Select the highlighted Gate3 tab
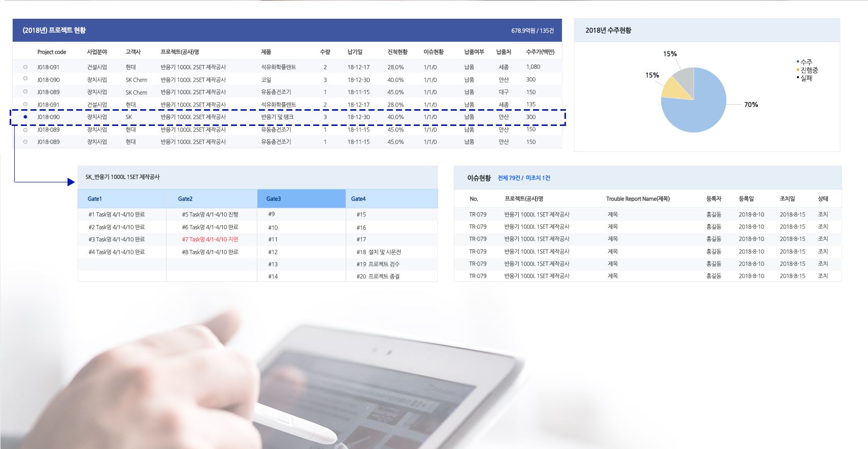Image resolution: width=868 pixels, height=449 pixels. tap(274, 199)
